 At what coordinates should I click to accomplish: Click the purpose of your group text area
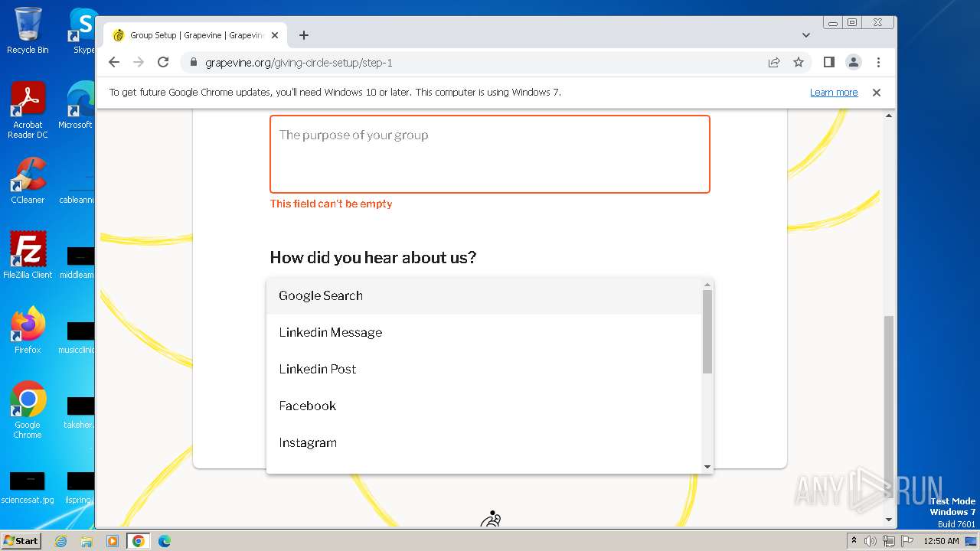(490, 154)
